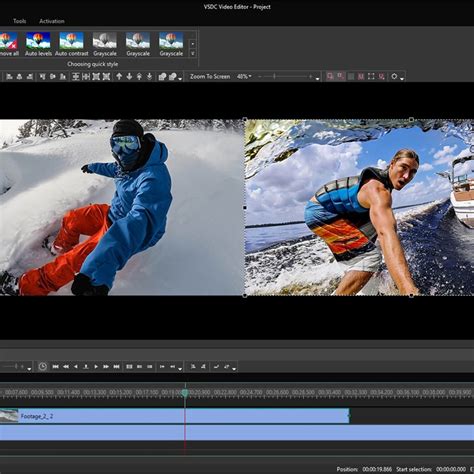Click the align vertical centers icon
474x474 pixels.
pos(53,77)
